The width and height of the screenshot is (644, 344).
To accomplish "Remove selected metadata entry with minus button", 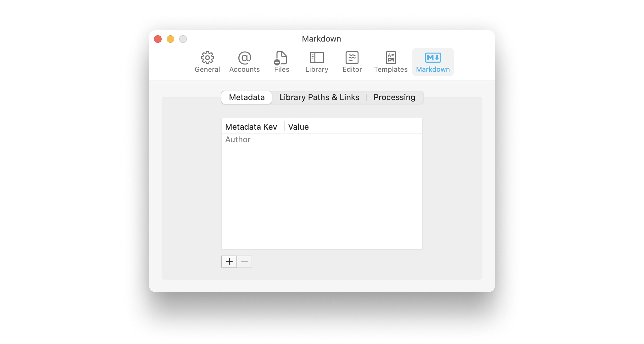I will [245, 261].
